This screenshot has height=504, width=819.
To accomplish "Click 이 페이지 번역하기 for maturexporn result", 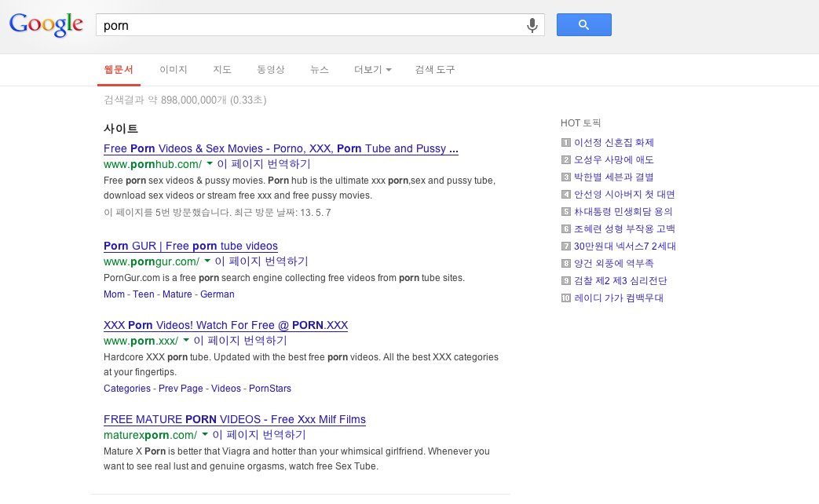I will (259, 435).
